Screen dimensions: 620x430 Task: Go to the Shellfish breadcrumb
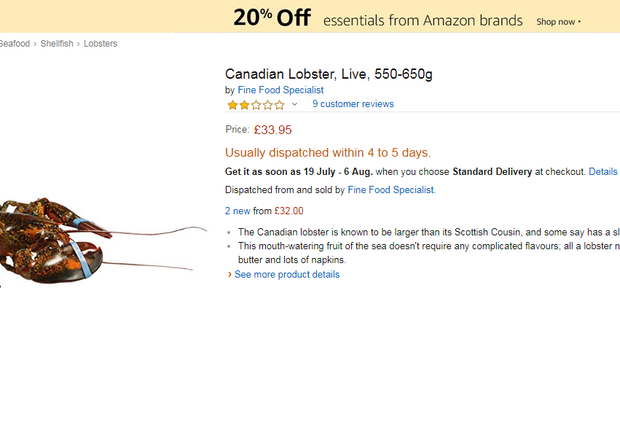[x=57, y=44]
